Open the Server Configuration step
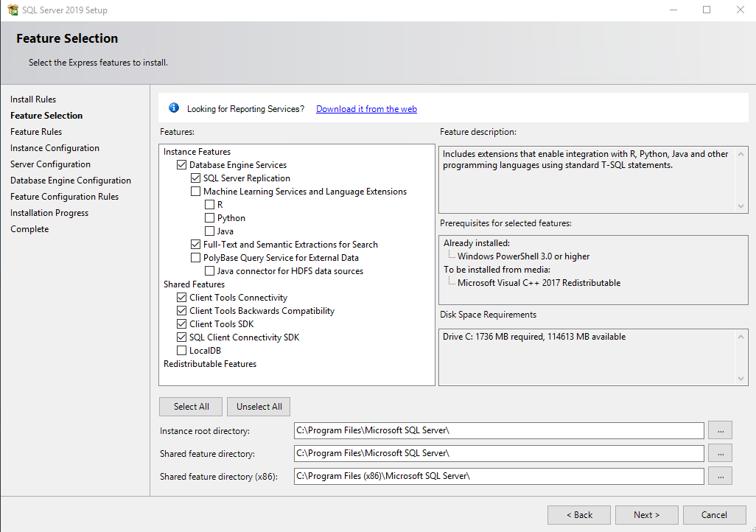 [x=50, y=164]
